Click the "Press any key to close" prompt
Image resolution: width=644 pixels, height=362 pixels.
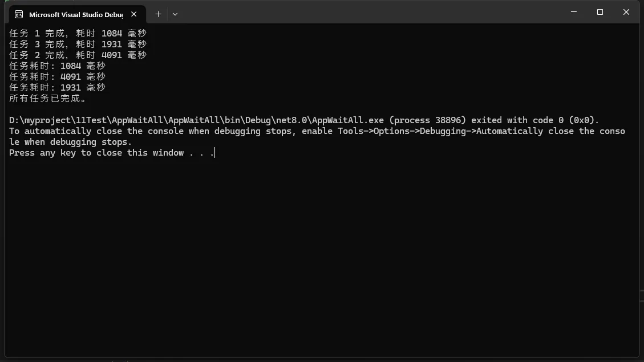(111, 153)
